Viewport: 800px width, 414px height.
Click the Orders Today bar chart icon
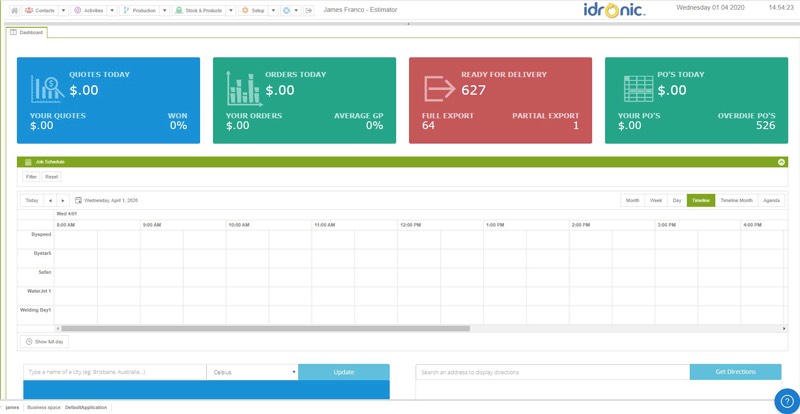point(243,89)
